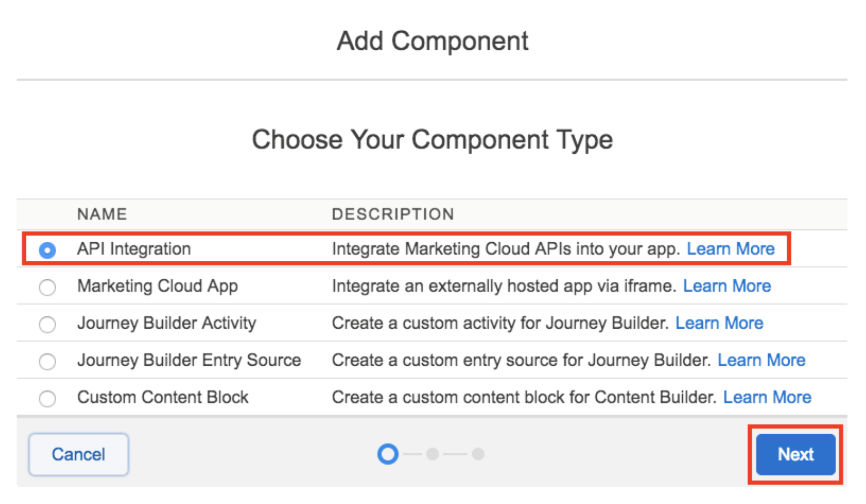Click the 'Marketing Cloud App' name text
The image size is (866, 504).
click(x=157, y=286)
